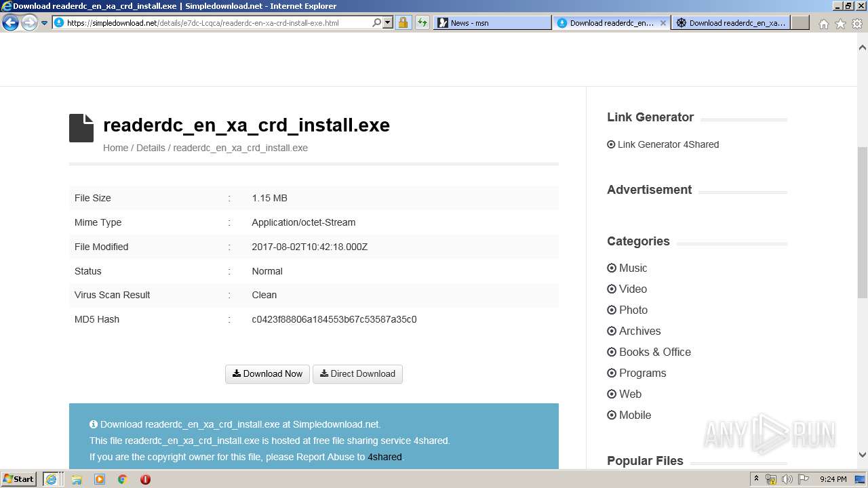This screenshot has height=488, width=868.
Task: Switch to the third Download readerdc_en_xa tab
Action: 731,22
